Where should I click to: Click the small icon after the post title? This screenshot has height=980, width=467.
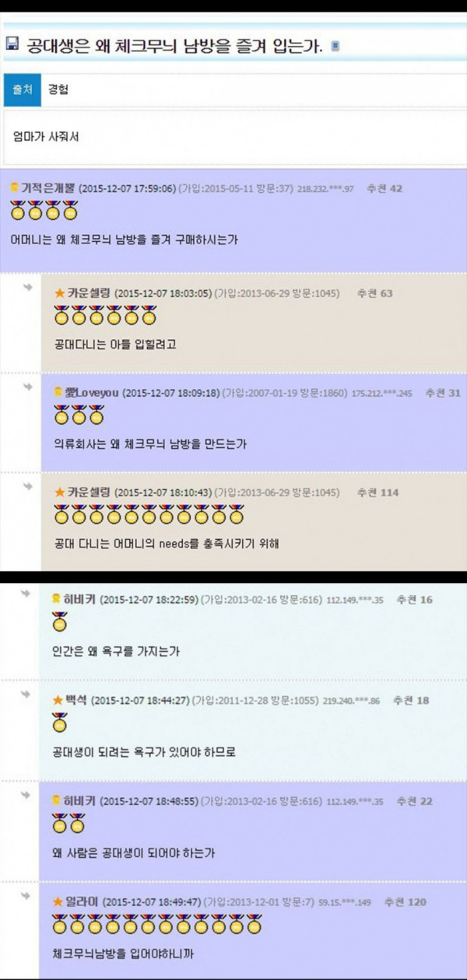(x=335, y=47)
